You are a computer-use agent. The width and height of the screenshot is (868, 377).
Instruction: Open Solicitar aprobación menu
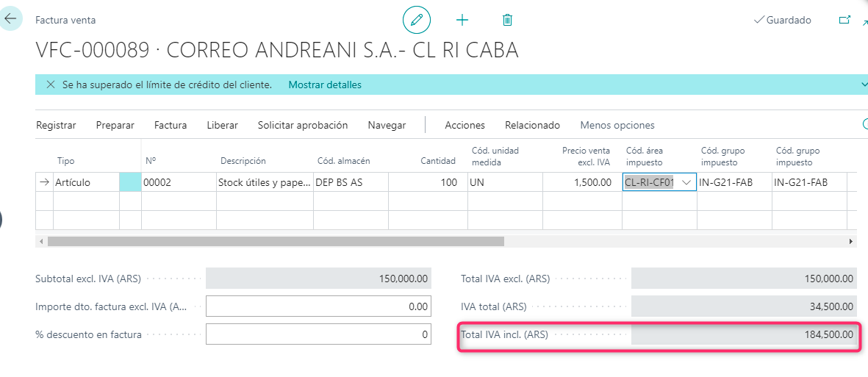tap(303, 125)
